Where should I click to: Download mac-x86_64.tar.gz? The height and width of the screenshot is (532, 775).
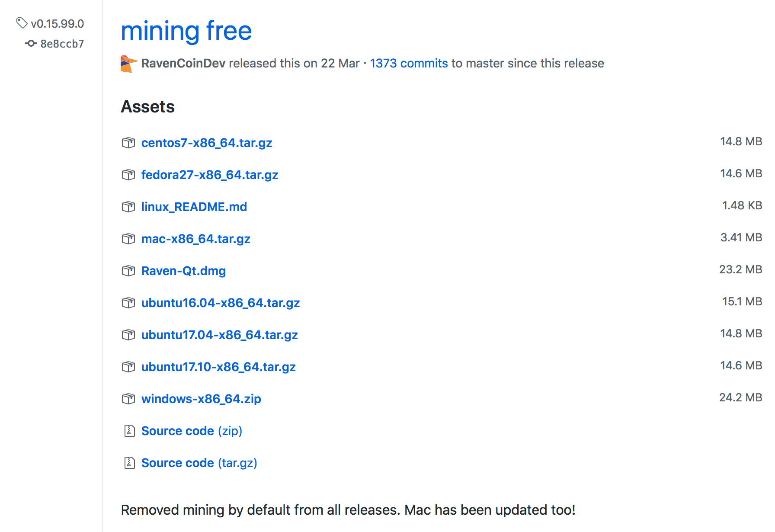pos(196,239)
